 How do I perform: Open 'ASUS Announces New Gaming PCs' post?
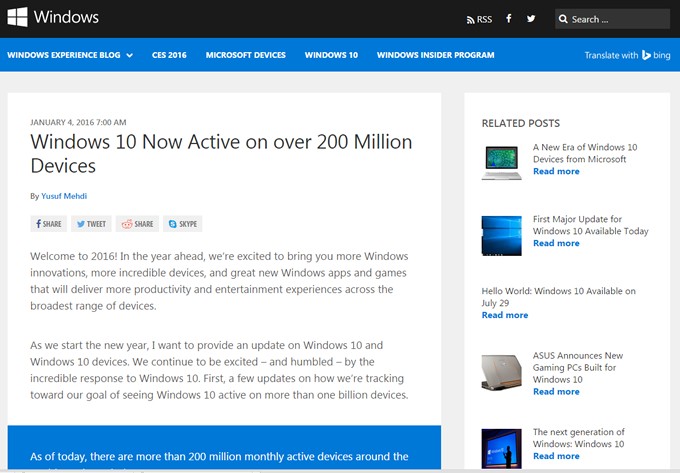pos(578,367)
